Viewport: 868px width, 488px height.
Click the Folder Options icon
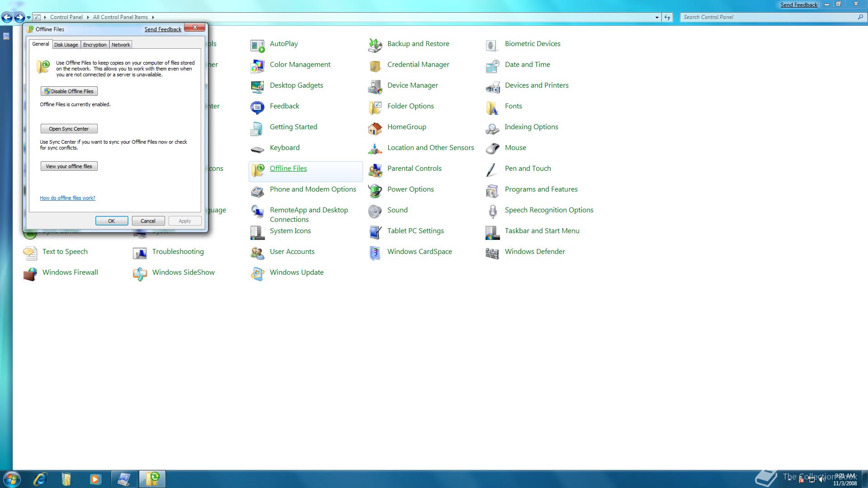(375, 107)
